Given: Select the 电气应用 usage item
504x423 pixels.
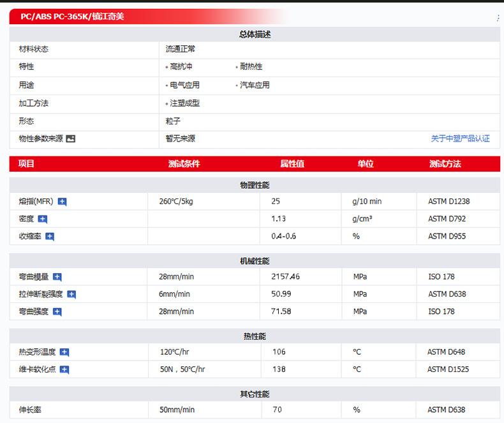Looking at the screenshot, I should 184,85.
